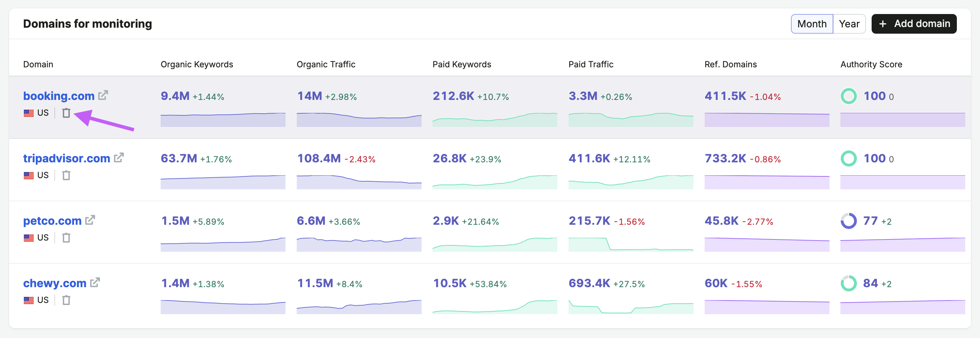
Task: Click booking.com Organic Keywords 9.4M value
Action: pos(175,96)
